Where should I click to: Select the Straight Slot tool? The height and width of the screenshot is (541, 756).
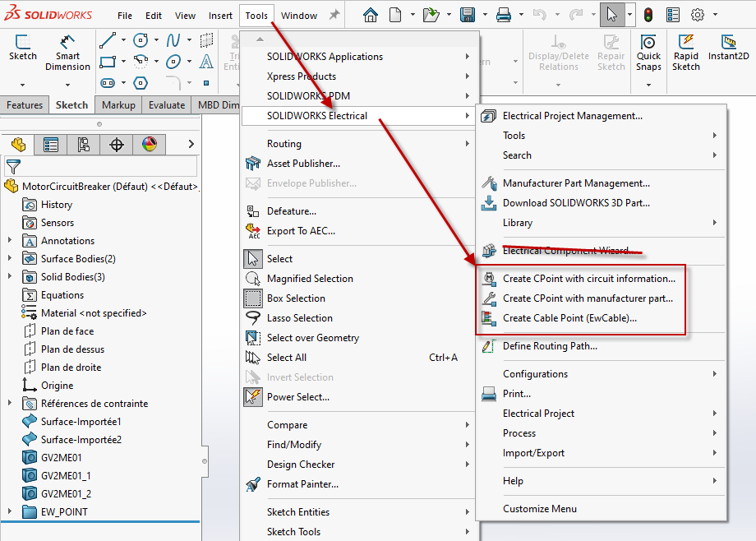click(108, 83)
